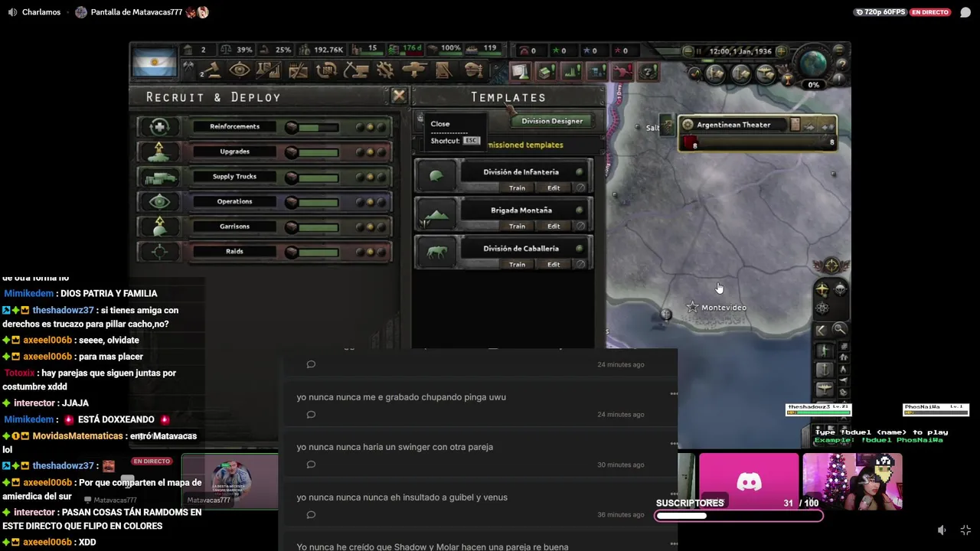Click the Discord logo card
The image size is (980, 551).
(x=749, y=481)
